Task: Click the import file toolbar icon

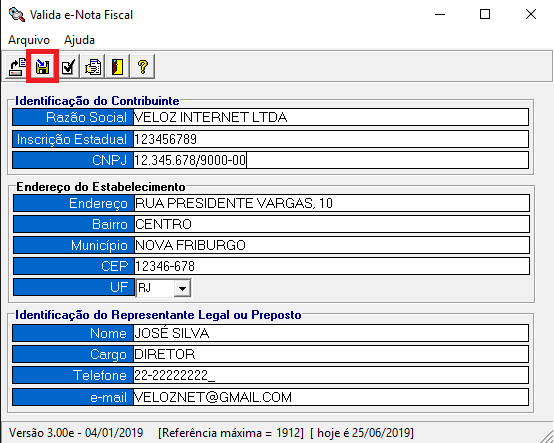Action: pyautogui.click(x=17, y=66)
